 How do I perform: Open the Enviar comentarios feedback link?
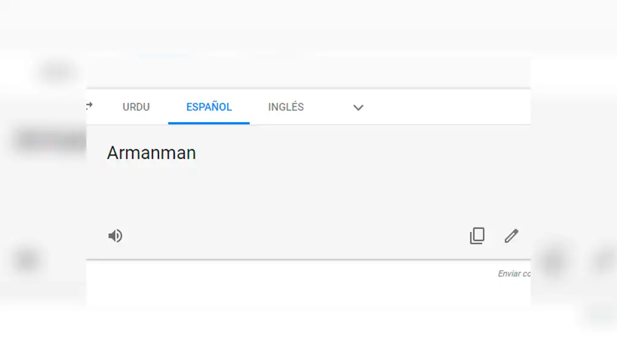pos(514,273)
